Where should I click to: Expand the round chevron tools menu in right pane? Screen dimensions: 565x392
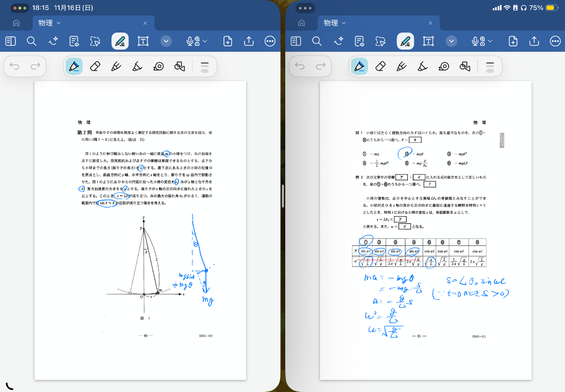pos(452,41)
